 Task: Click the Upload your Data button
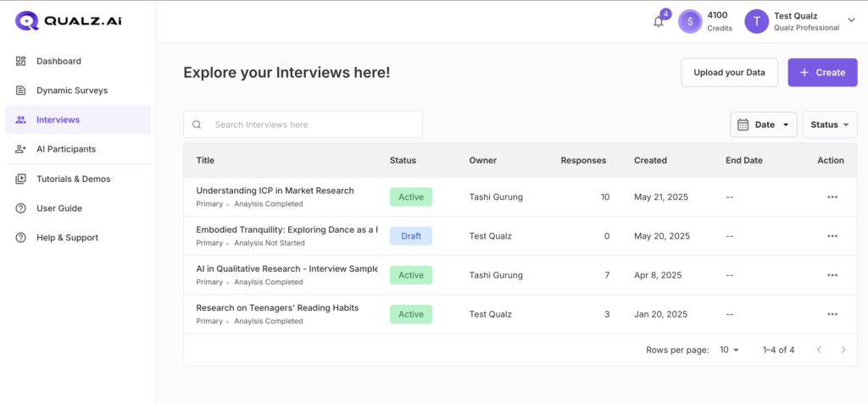pyautogui.click(x=729, y=73)
